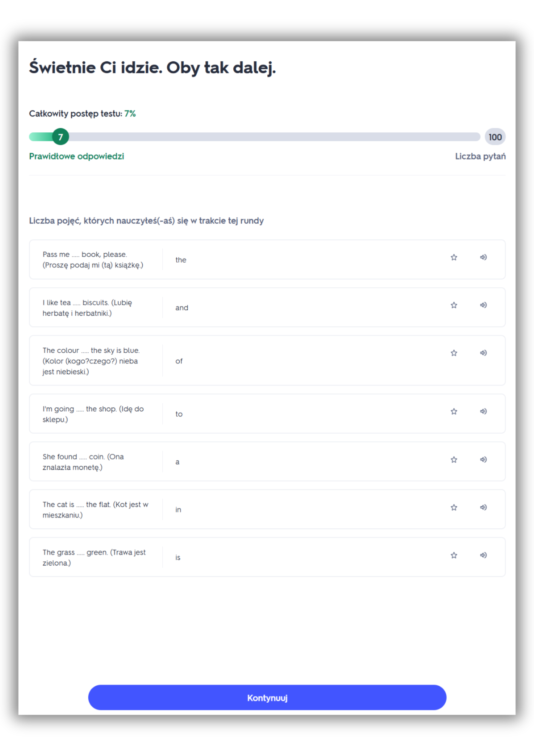Mark the 'to' item as favorite

[x=454, y=411]
